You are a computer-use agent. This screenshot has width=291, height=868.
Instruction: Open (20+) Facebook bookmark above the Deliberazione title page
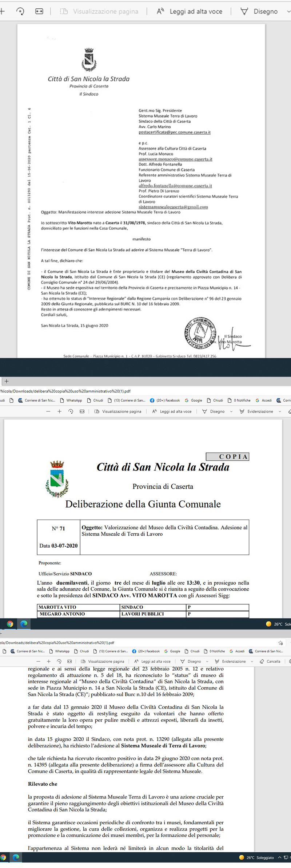[x=165, y=400]
